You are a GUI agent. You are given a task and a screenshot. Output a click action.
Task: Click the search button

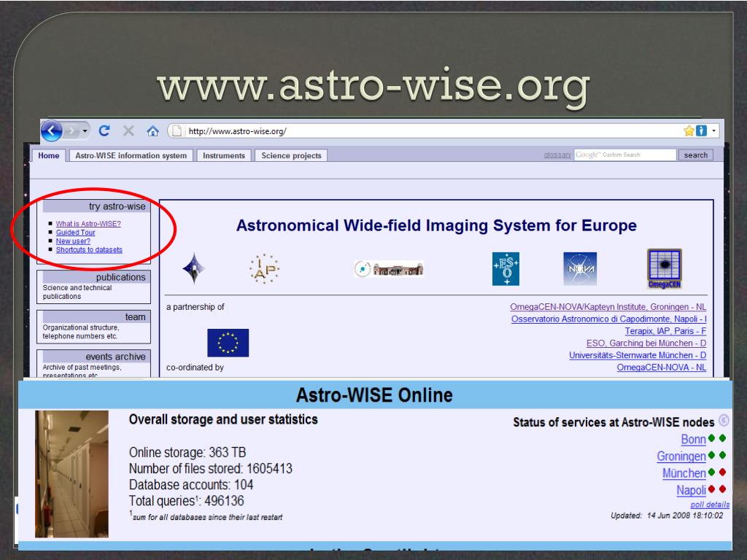[x=695, y=155]
